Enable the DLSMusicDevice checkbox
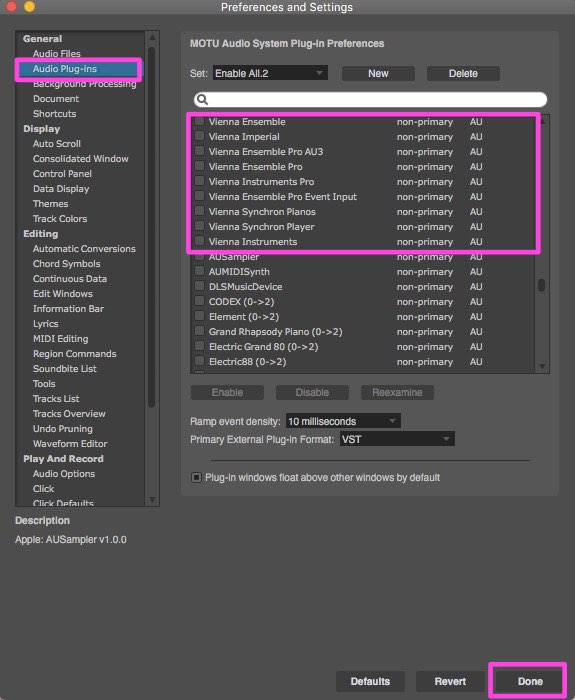Image resolution: width=575 pixels, height=700 pixels. (x=200, y=286)
